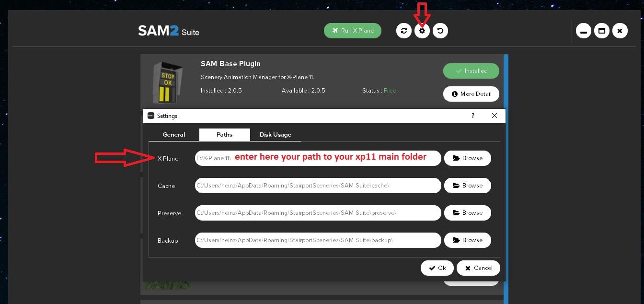Click the Preserve label in Paths
This screenshot has width=644, height=304.
(x=169, y=213)
